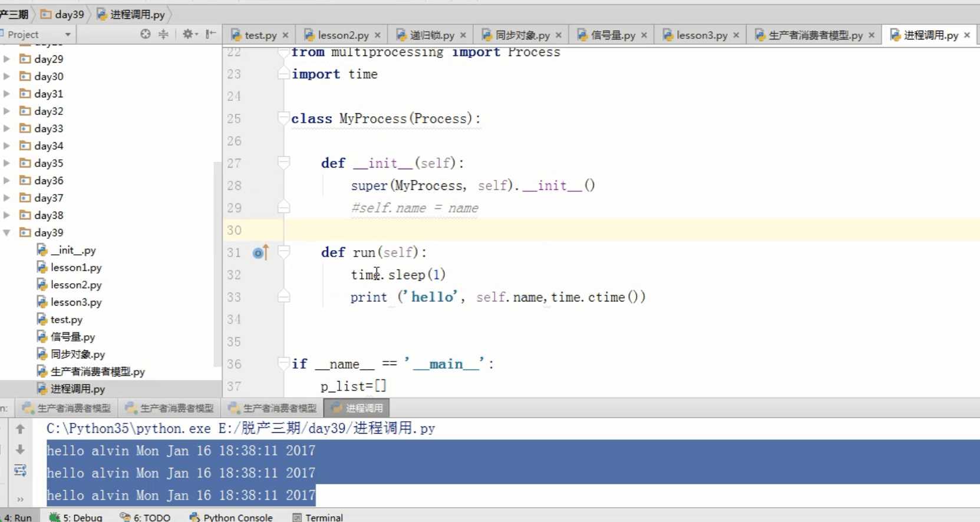Expand the day32 folder

(7, 111)
